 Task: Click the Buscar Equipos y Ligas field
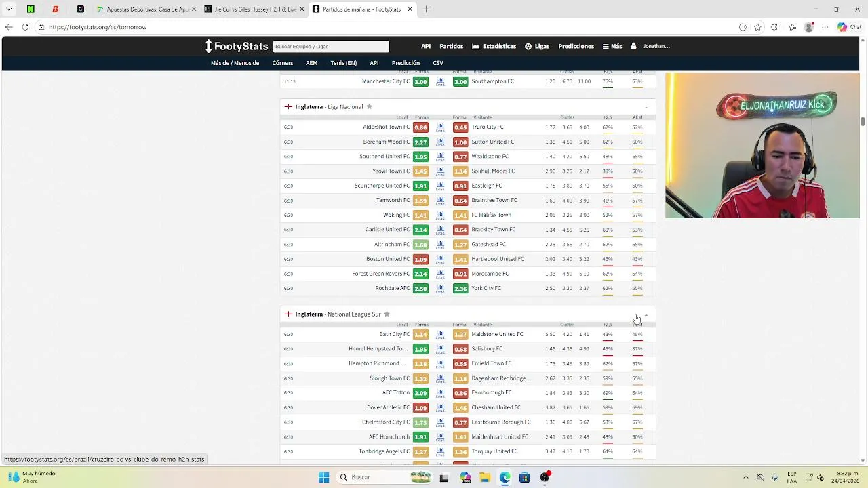(331, 46)
